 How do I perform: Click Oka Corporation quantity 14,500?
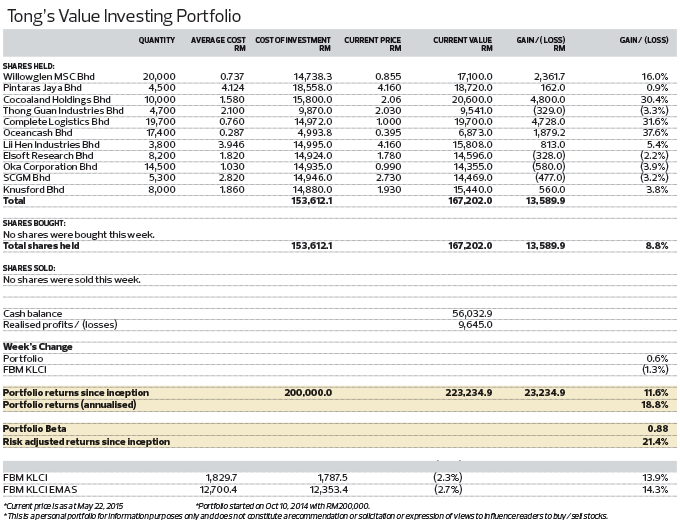[x=160, y=167]
